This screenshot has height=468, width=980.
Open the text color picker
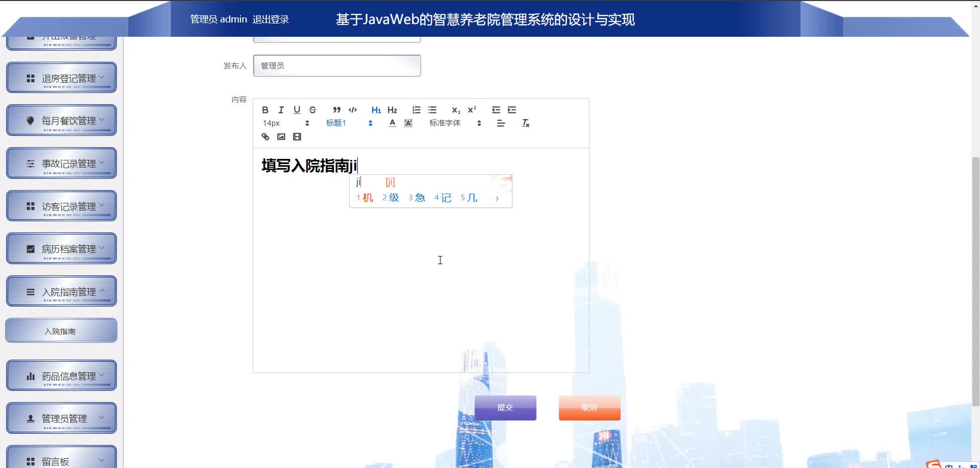click(392, 123)
